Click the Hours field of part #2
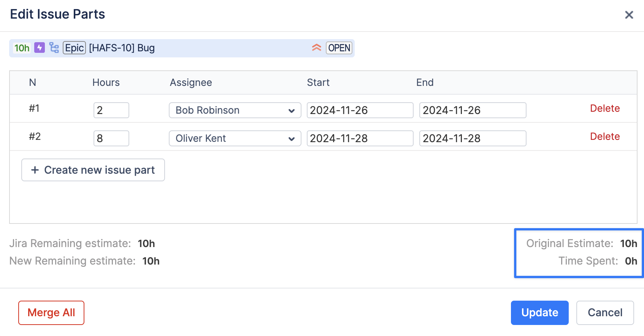The width and height of the screenshot is (644, 336). pos(111,138)
